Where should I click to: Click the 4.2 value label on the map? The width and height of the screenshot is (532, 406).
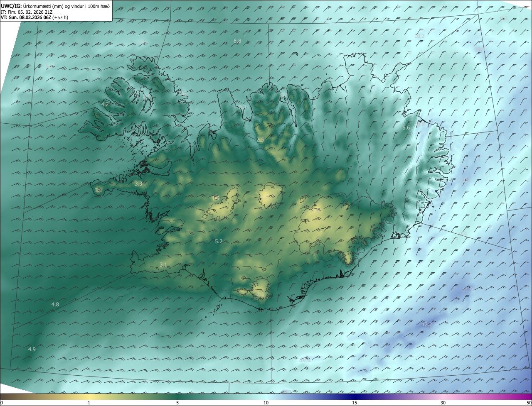click(105, 104)
